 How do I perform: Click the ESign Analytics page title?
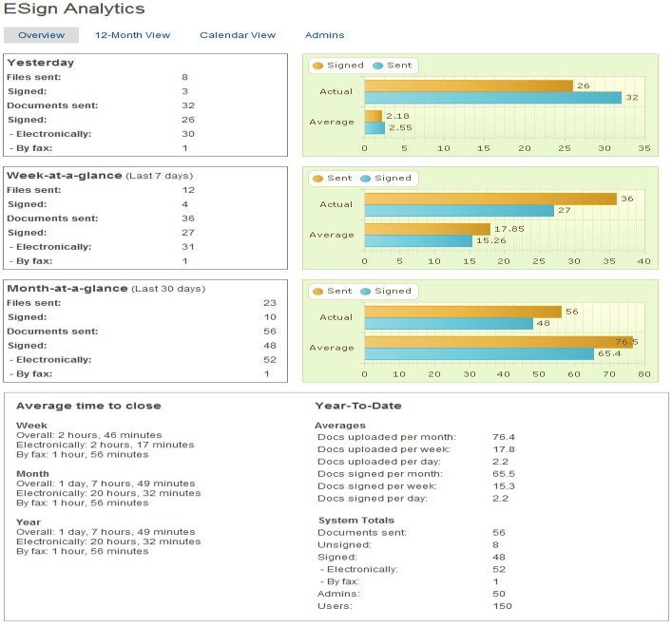pyautogui.click(x=74, y=9)
